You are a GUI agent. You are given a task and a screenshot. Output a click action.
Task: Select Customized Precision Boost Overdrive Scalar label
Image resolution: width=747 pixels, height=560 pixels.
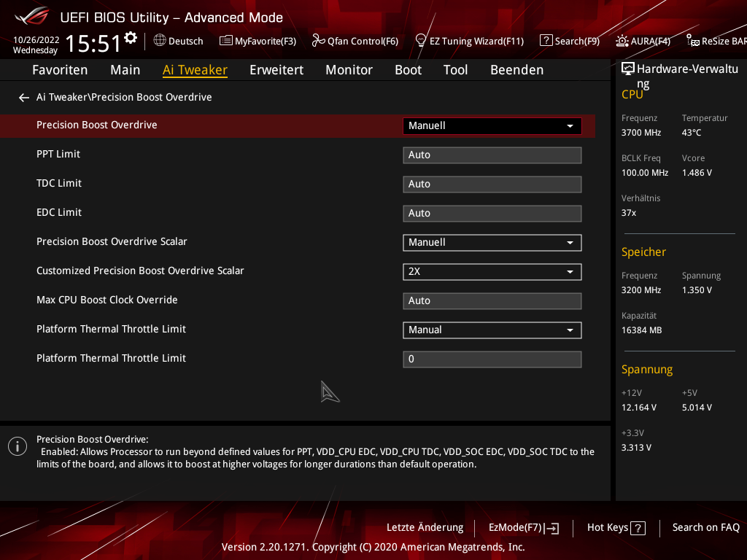pyautogui.click(x=140, y=271)
